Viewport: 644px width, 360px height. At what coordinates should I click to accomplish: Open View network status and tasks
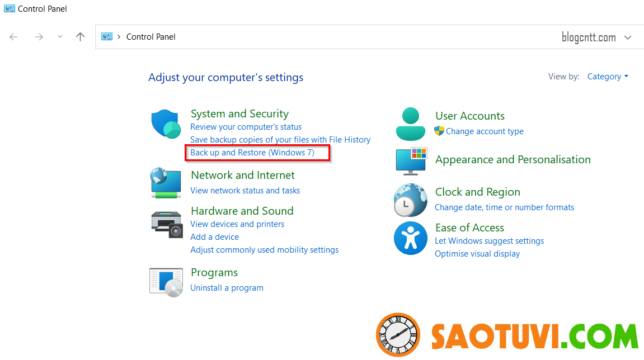245,191
